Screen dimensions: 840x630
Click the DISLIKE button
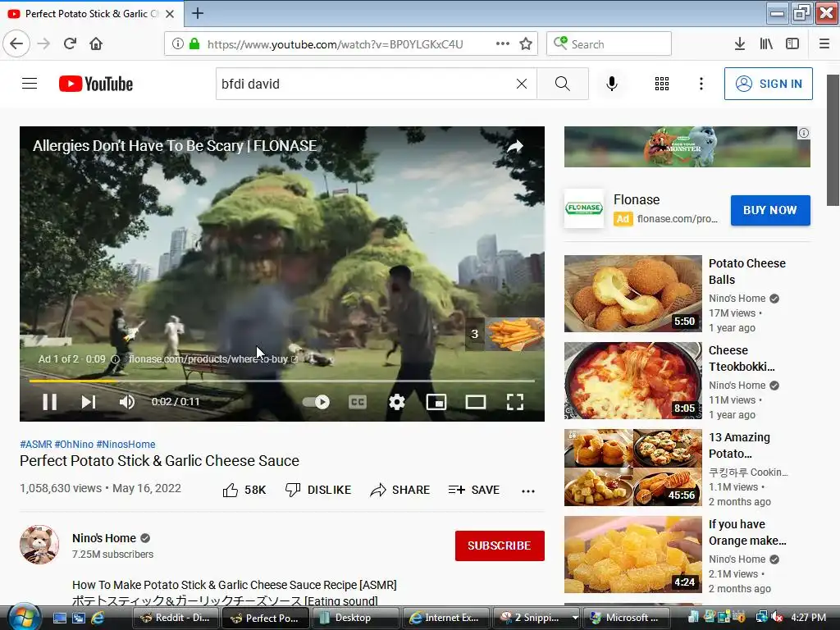tap(318, 490)
